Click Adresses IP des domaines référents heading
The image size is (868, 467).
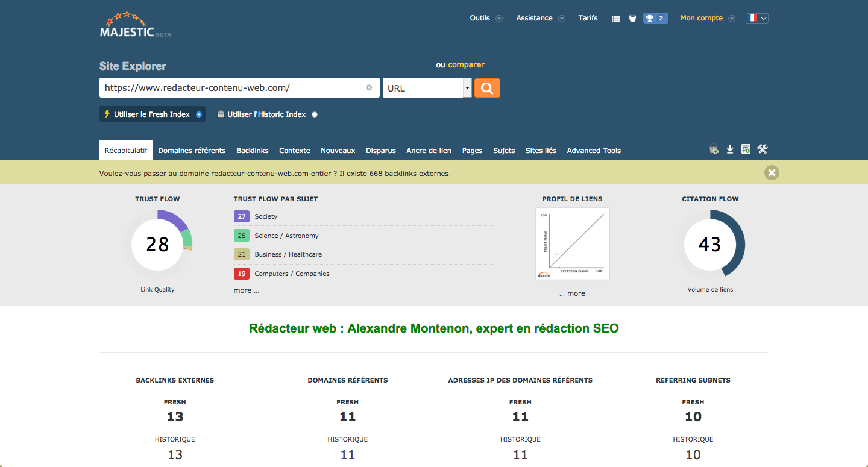click(x=520, y=380)
